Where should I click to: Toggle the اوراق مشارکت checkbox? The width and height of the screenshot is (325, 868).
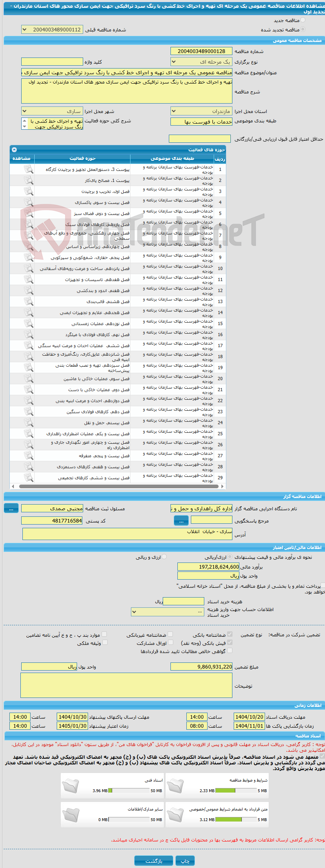170,642
